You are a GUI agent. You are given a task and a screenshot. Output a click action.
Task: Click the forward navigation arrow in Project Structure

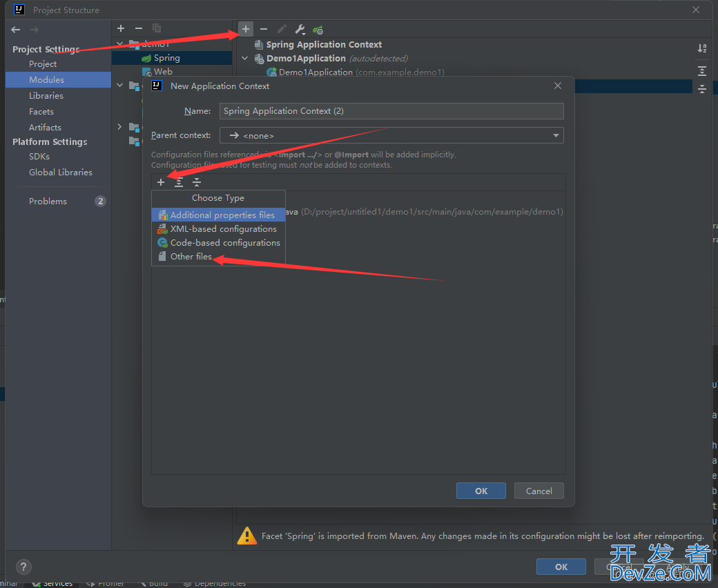pos(34,30)
